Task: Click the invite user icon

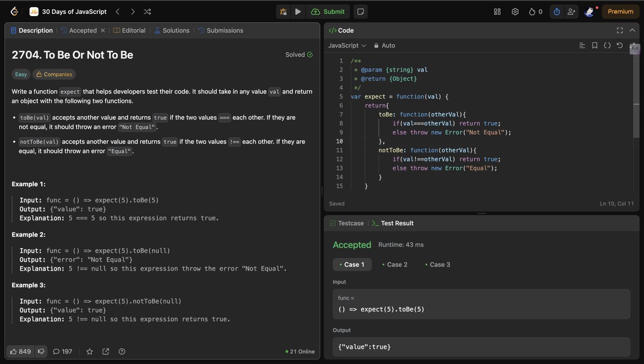Action: tap(571, 11)
